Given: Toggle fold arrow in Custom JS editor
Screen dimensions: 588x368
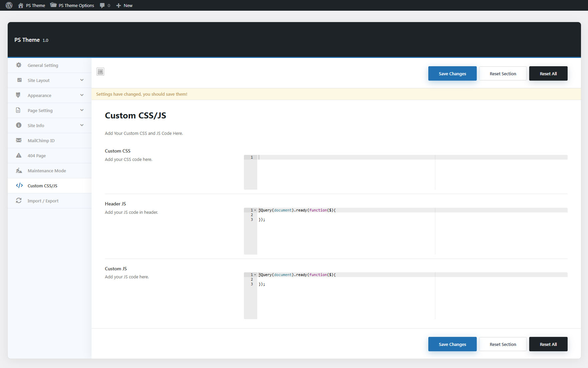Looking at the screenshot, I should (x=255, y=275).
